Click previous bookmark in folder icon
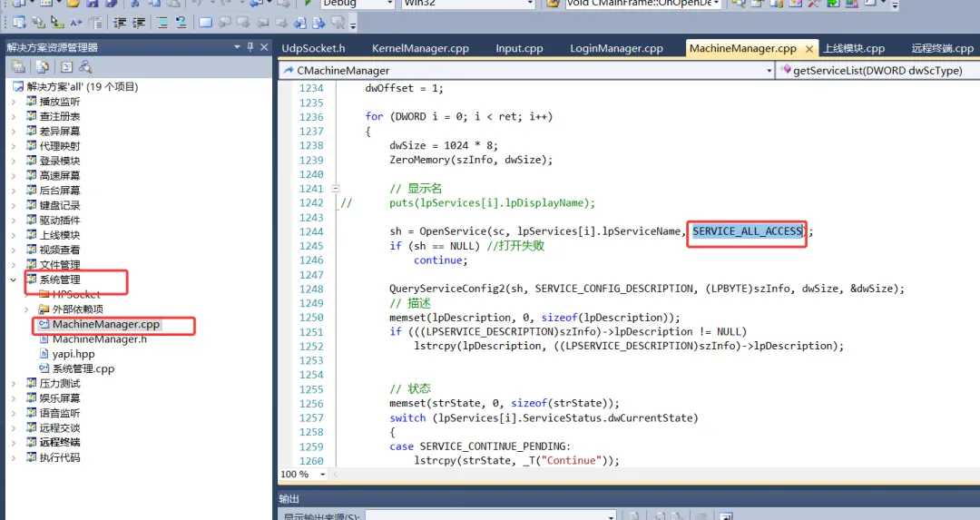Screen dimensions: 980x520 tap(263, 23)
